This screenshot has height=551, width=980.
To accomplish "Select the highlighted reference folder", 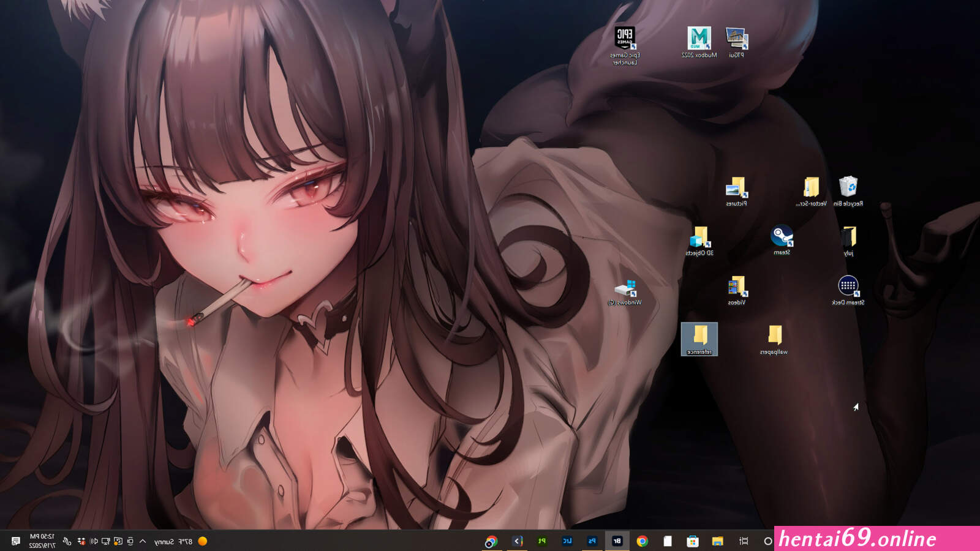I will click(x=699, y=339).
